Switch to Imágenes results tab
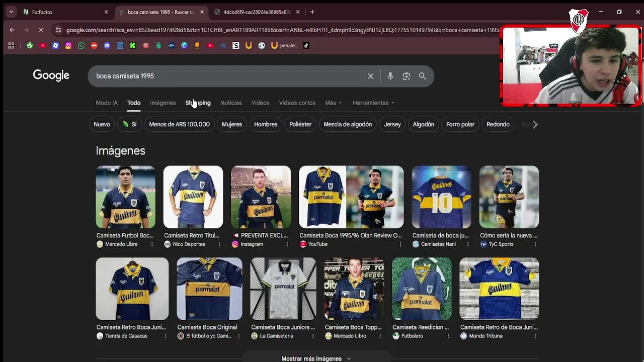Image resolution: width=644 pixels, height=362 pixels. click(163, 103)
